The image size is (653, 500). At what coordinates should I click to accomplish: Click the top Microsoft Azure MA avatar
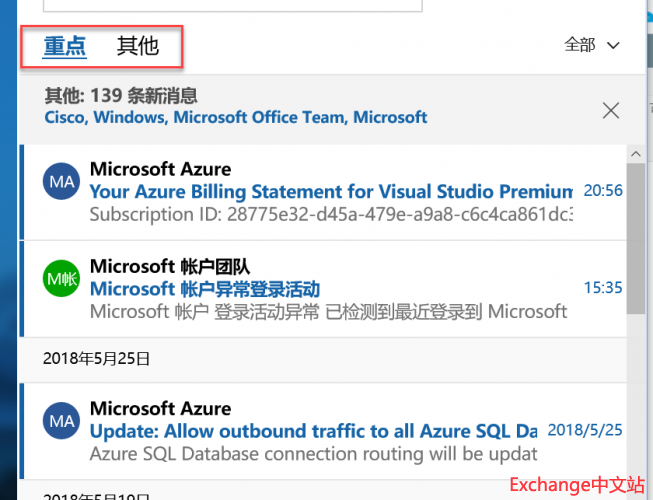(x=62, y=182)
